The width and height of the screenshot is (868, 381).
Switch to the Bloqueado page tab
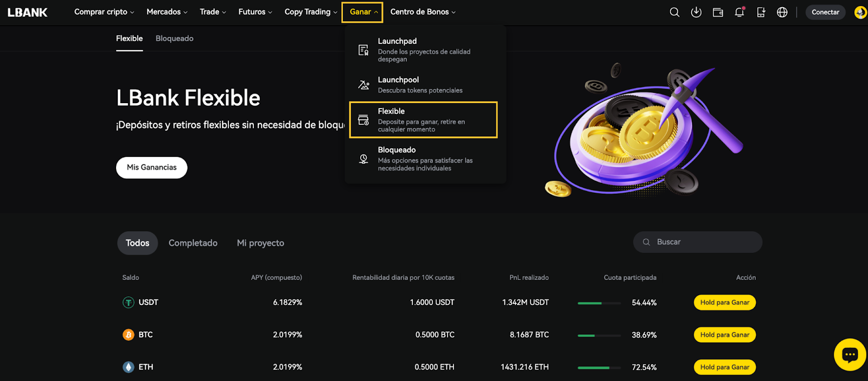point(175,39)
